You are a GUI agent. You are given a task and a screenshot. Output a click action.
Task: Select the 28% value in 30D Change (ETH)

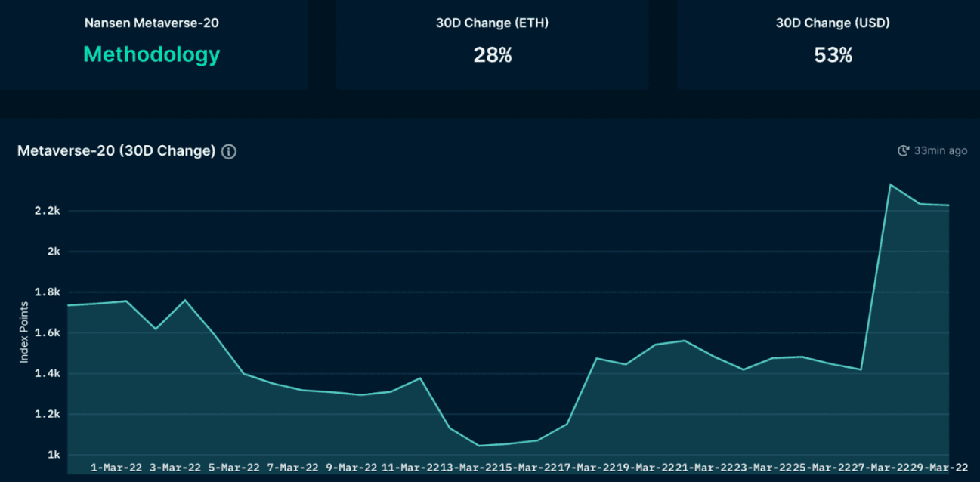pos(493,55)
